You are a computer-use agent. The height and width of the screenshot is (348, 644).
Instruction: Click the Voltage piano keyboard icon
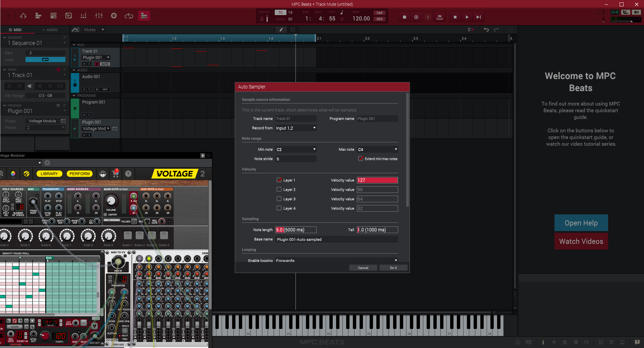tap(103, 173)
